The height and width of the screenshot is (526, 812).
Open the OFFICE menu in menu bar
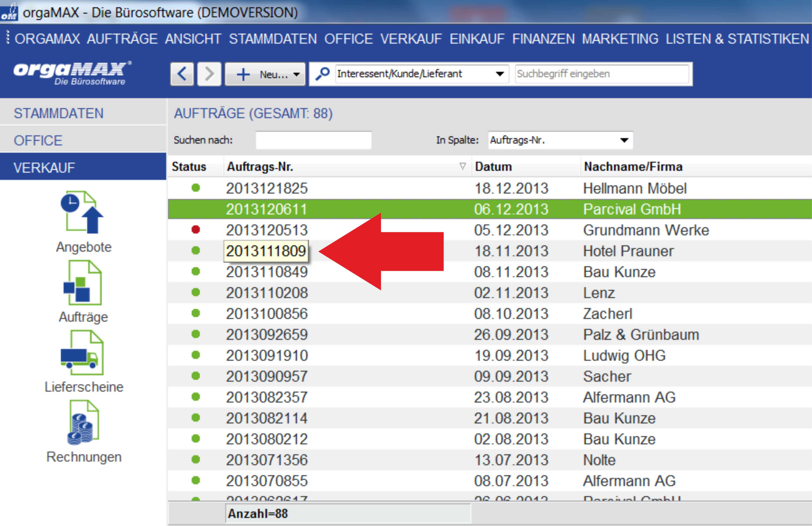(x=349, y=39)
